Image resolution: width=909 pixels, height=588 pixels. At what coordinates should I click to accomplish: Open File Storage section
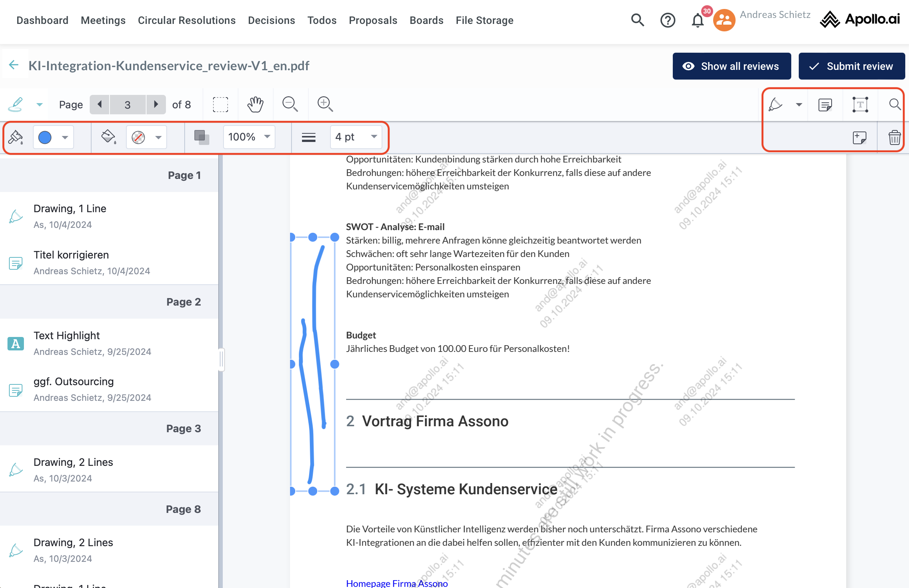[x=484, y=20]
